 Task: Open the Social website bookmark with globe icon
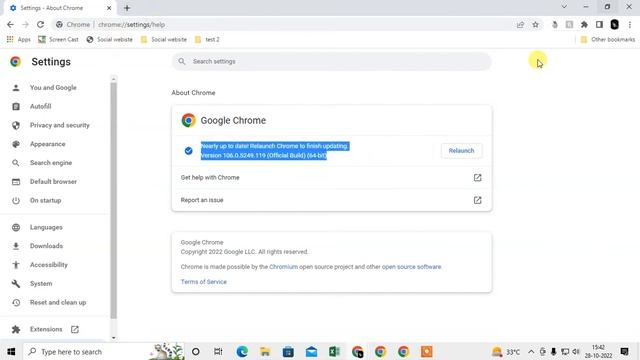click(x=109, y=40)
